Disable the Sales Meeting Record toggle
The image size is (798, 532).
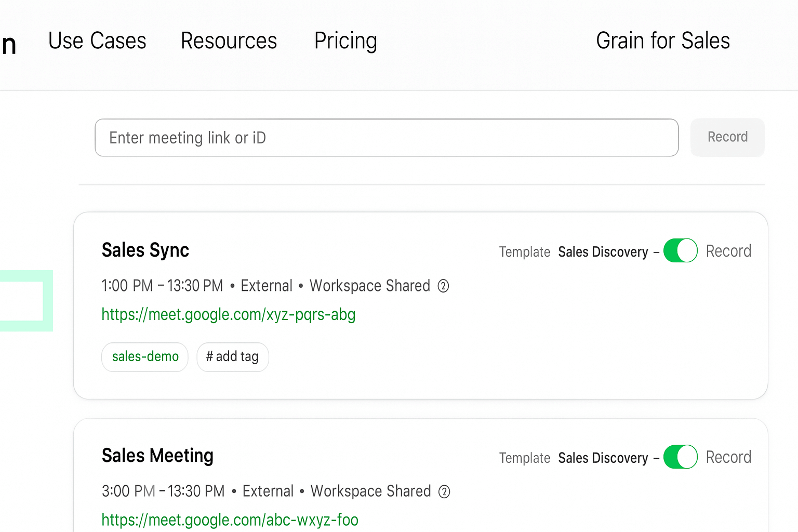pos(680,457)
